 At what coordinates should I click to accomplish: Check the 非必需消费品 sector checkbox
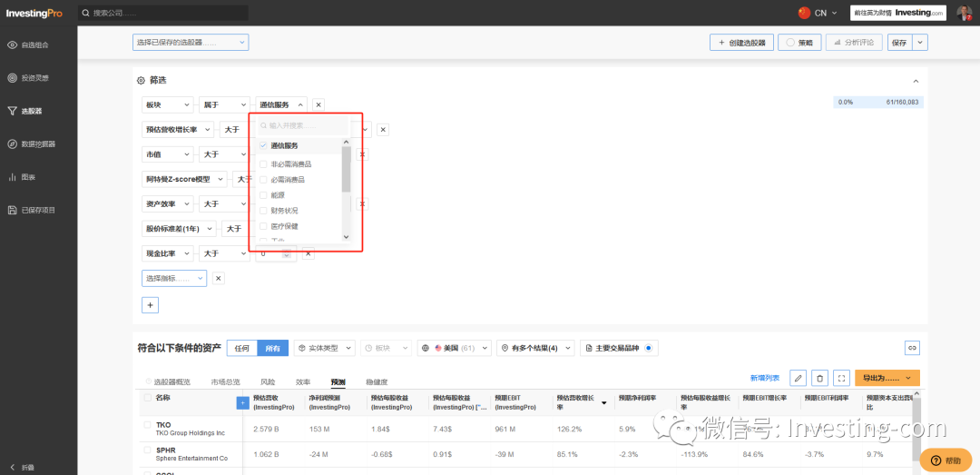coord(263,164)
